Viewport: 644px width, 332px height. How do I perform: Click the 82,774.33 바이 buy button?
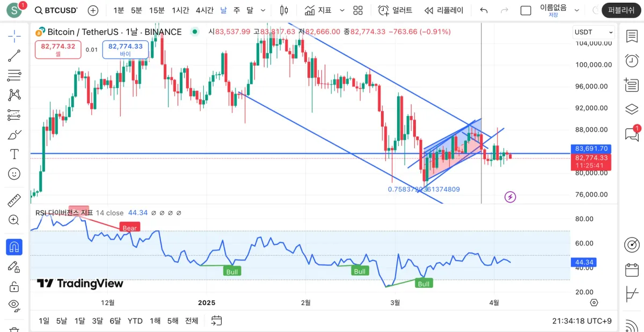(126, 50)
